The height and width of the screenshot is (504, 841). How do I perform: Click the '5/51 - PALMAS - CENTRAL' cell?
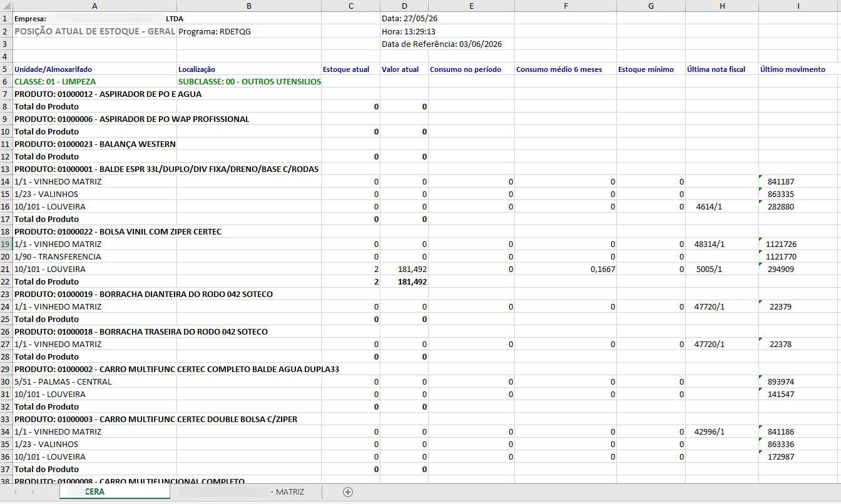click(x=94, y=381)
